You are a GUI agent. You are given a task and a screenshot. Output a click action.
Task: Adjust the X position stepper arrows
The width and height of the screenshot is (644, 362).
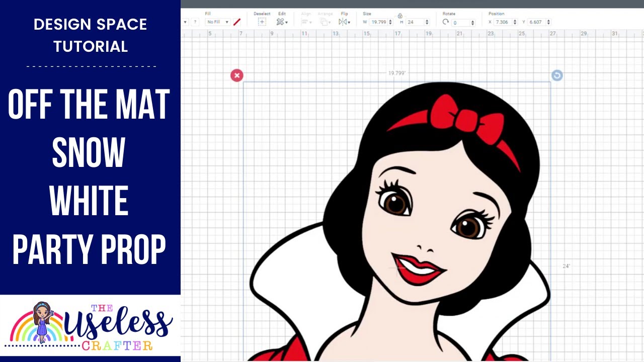[x=515, y=22]
